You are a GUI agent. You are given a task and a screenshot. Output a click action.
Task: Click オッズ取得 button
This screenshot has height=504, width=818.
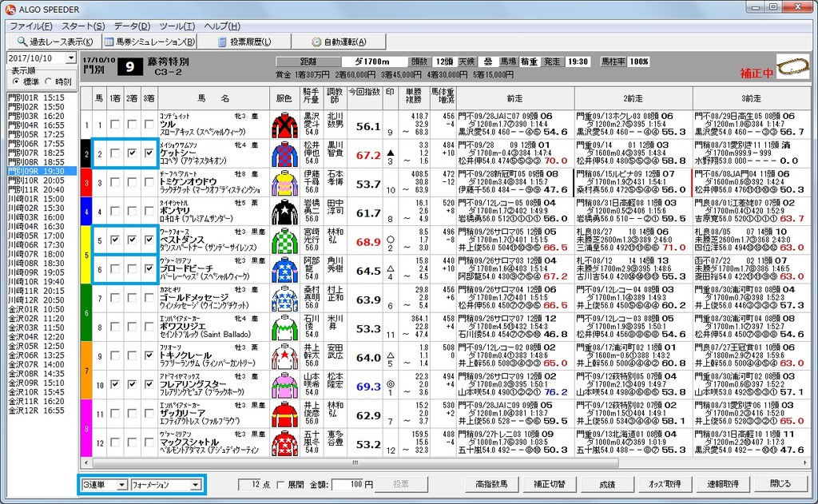point(665,484)
